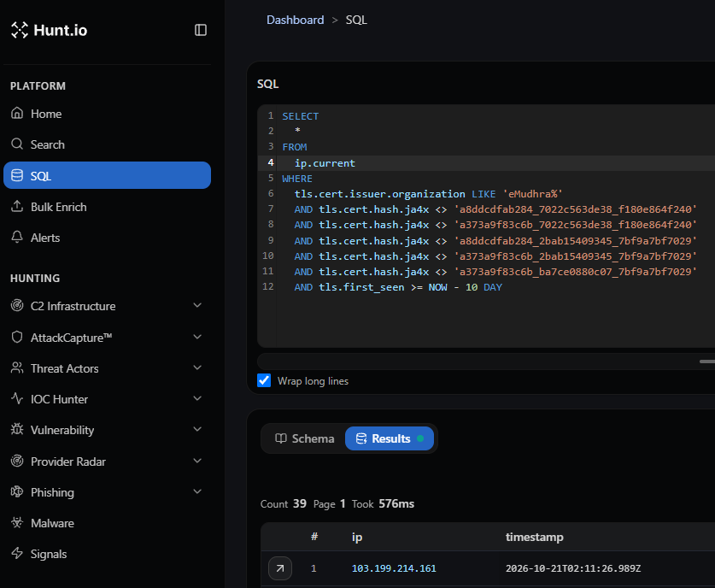Open row 1 details arrow button

280,568
